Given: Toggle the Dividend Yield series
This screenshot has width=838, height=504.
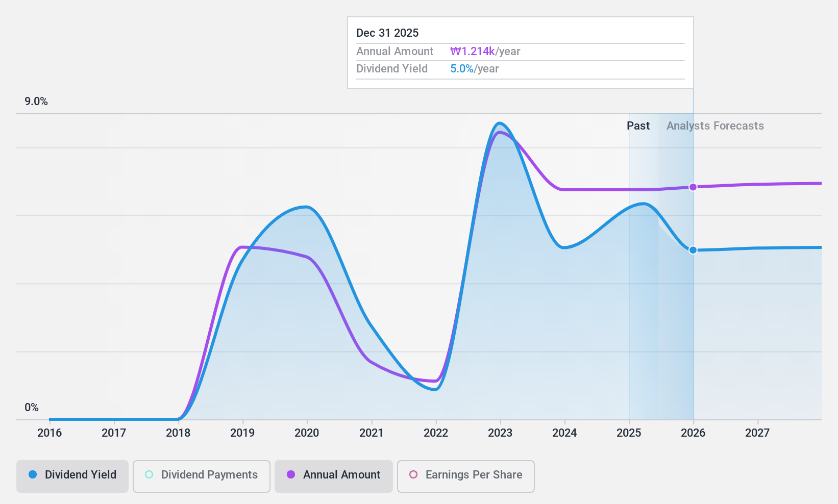Looking at the screenshot, I should 72,476.
